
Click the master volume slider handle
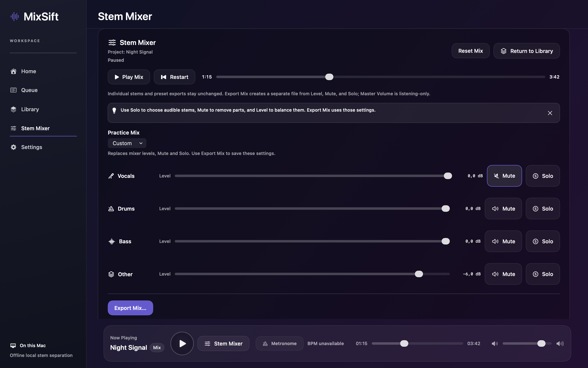(541, 343)
